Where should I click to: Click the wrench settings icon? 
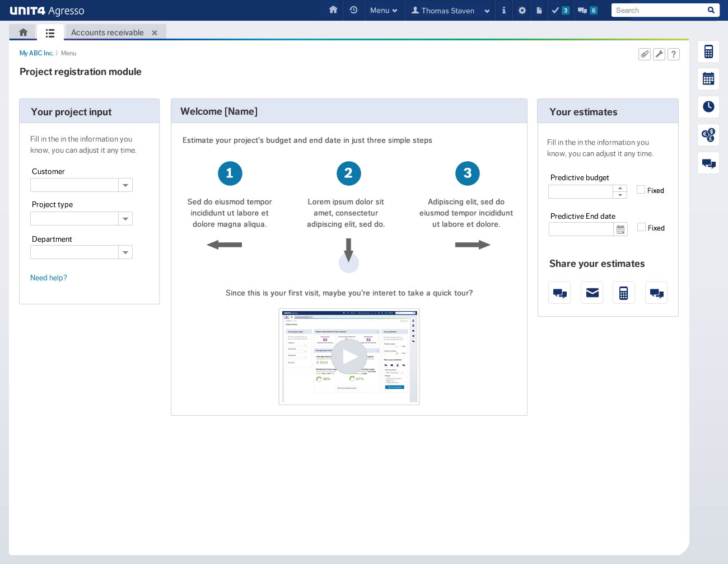coord(659,54)
